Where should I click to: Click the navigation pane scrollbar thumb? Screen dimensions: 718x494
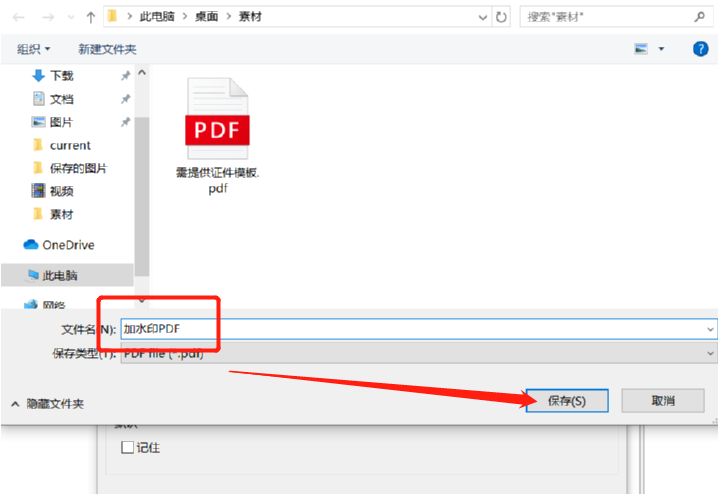[x=142, y=197]
